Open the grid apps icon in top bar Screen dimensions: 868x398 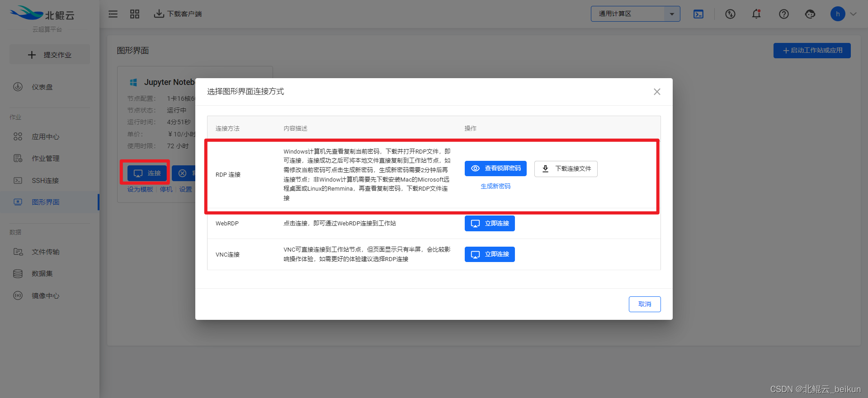[x=135, y=14]
